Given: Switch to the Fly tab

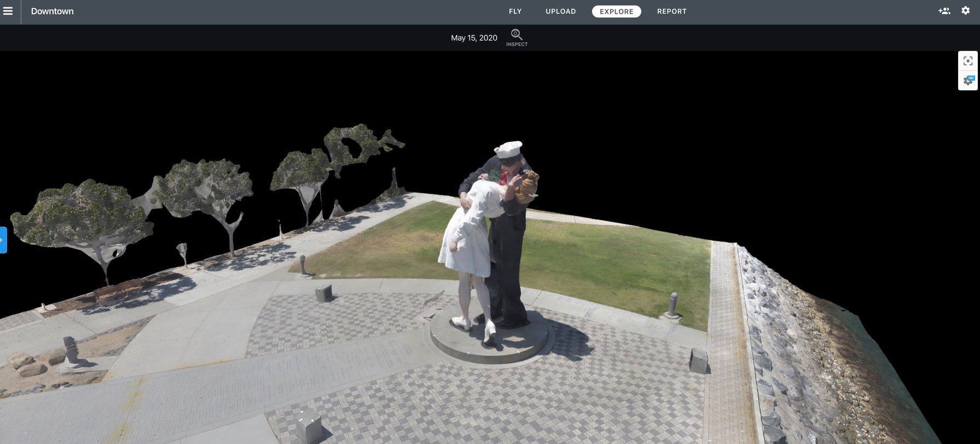Looking at the screenshot, I should click(x=515, y=11).
